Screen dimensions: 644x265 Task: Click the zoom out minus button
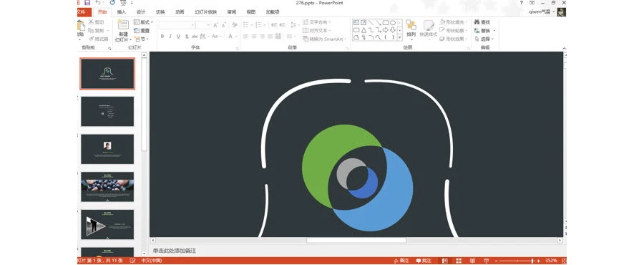tap(496, 261)
